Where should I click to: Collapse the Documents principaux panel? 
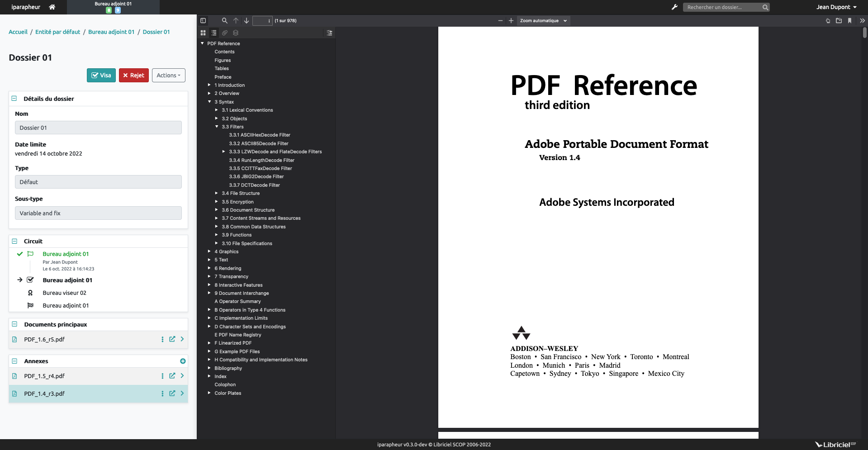click(14, 324)
